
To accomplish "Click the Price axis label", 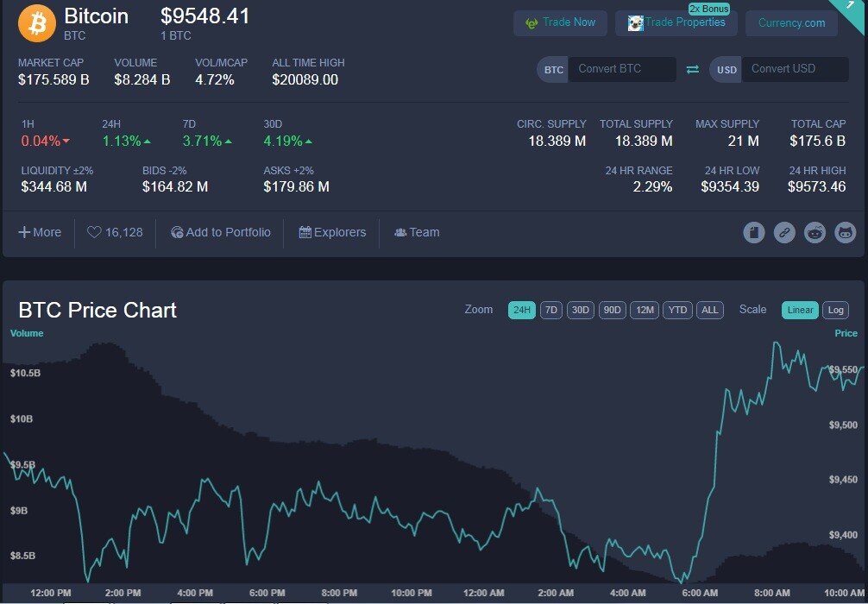I will pyautogui.click(x=846, y=333).
